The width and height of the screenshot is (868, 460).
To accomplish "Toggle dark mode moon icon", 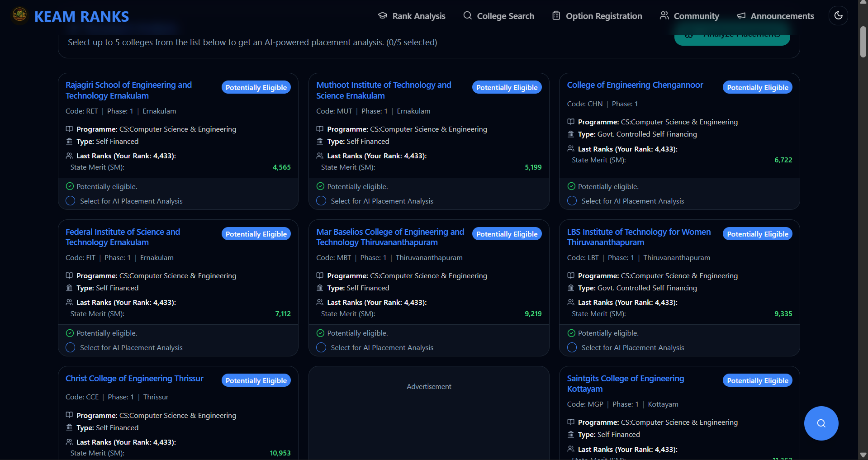I will point(838,16).
